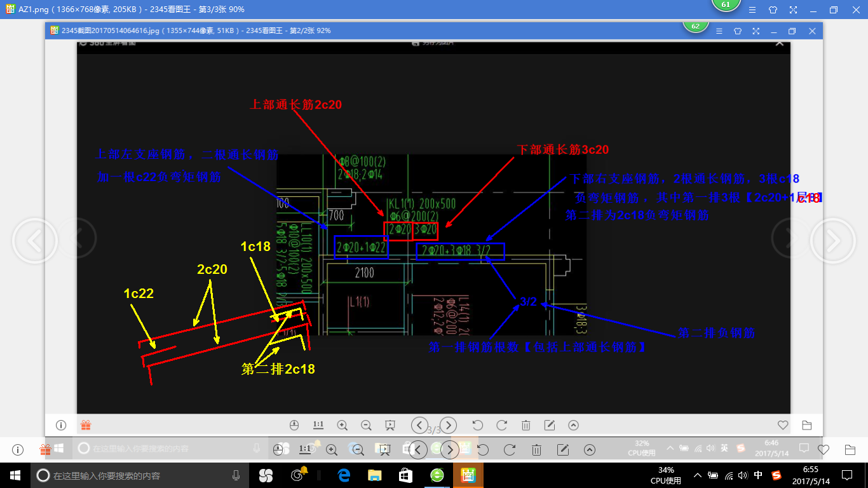Toggle the 中 input method in the Windows tray
Screen dimensions: 868x488
pos(758,475)
